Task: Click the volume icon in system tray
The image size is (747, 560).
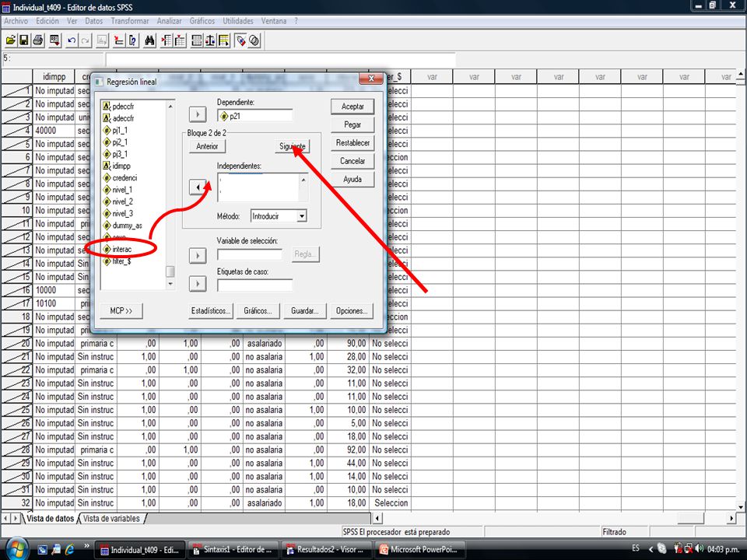Action: coord(699,548)
